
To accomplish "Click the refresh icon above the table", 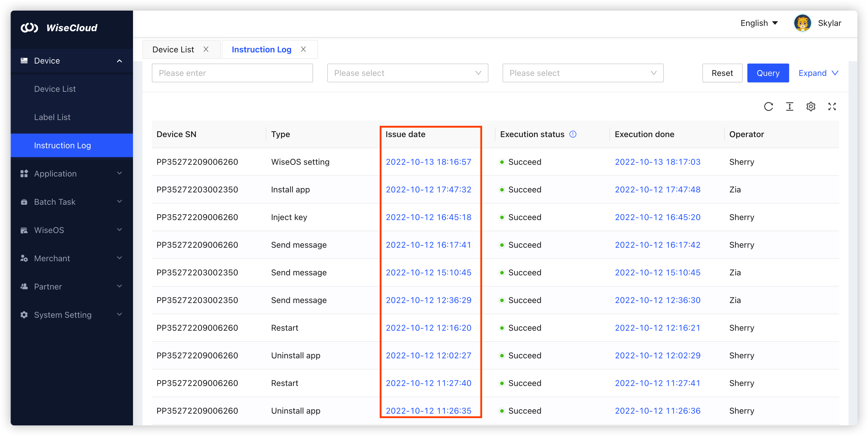I will coord(769,106).
